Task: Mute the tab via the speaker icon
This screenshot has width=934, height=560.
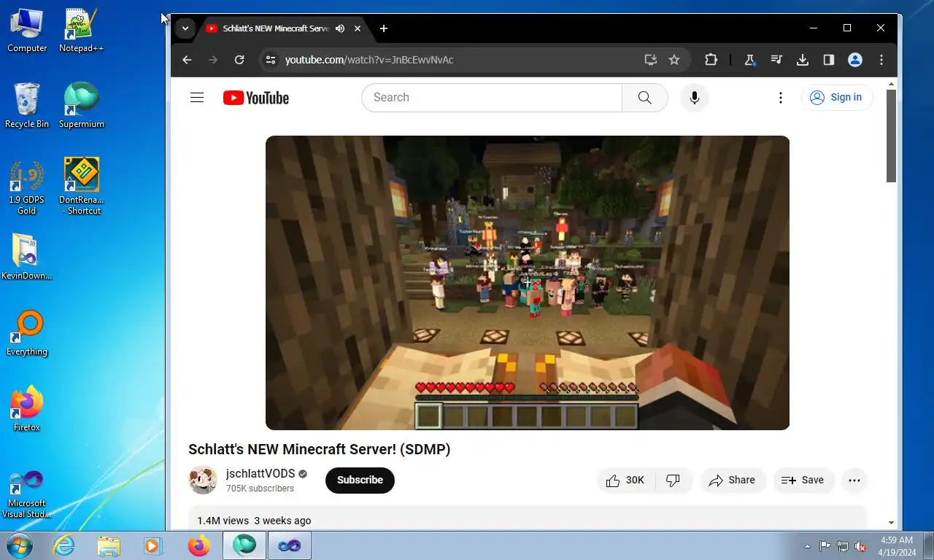Action: pyautogui.click(x=340, y=28)
